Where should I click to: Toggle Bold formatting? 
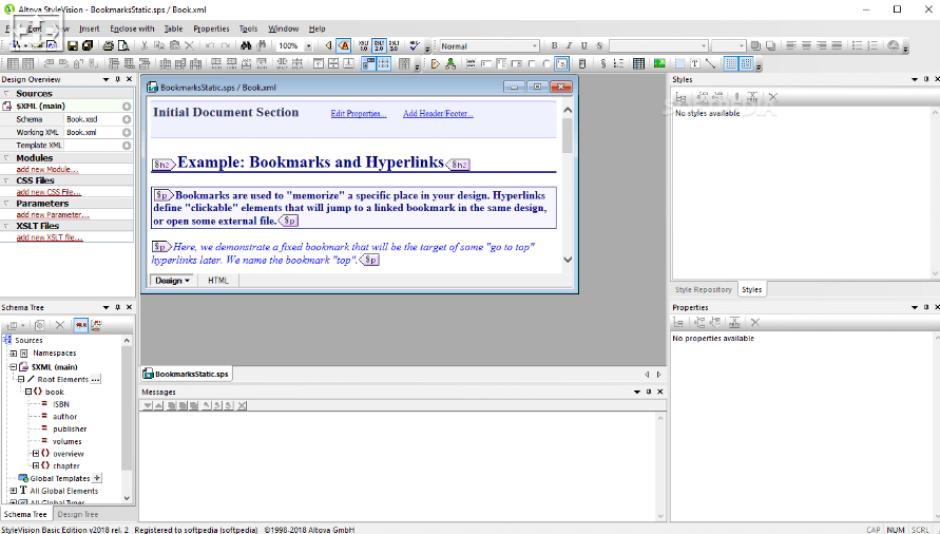(554, 46)
